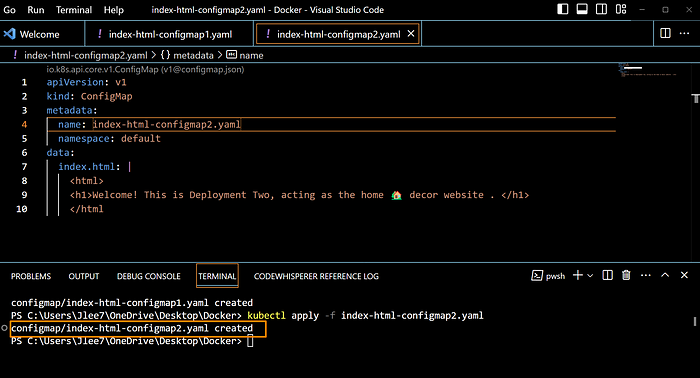Viewport: 700px width, 378px height.
Task: Open the launch profile dropdown arrow
Action: tap(590, 276)
